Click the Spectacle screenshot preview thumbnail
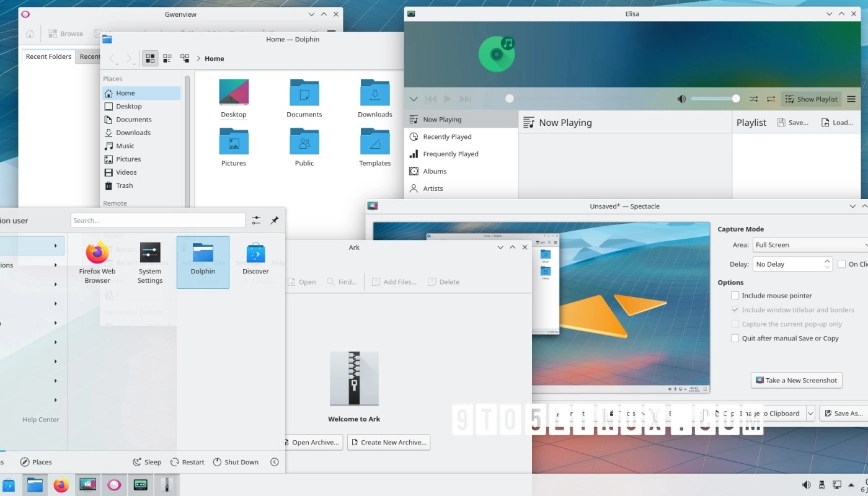868x496 pixels. coord(541,308)
